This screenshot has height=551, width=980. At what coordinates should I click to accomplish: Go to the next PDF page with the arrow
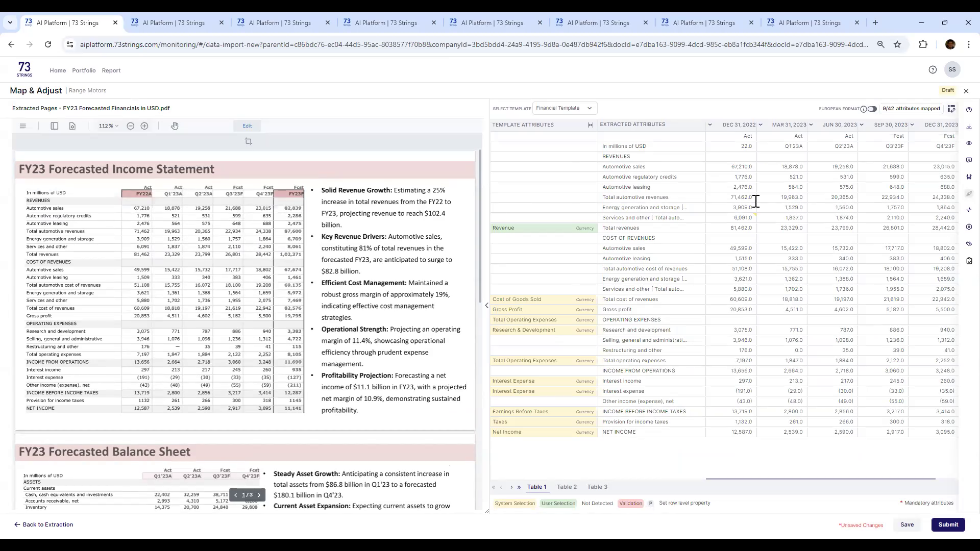[259, 495]
